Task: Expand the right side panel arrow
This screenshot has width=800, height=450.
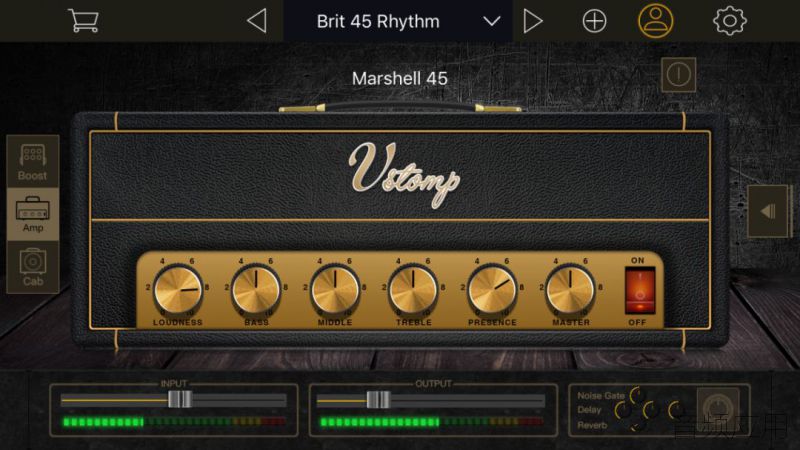Action: pyautogui.click(x=768, y=211)
